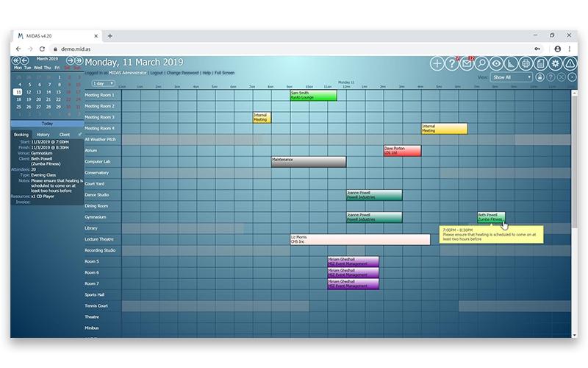The image size is (588, 368).
Task: Switch to the History tab
Action: click(x=43, y=135)
